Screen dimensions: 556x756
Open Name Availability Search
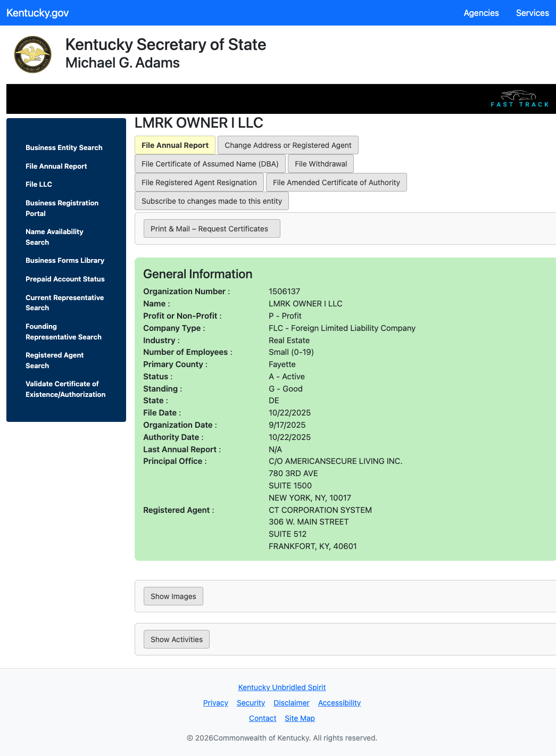pos(54,237)
